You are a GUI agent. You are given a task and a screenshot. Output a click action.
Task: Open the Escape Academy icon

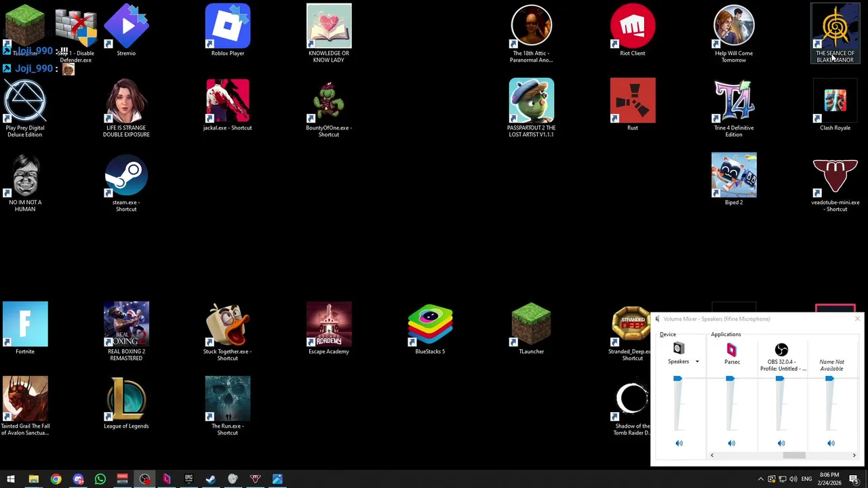329,329
